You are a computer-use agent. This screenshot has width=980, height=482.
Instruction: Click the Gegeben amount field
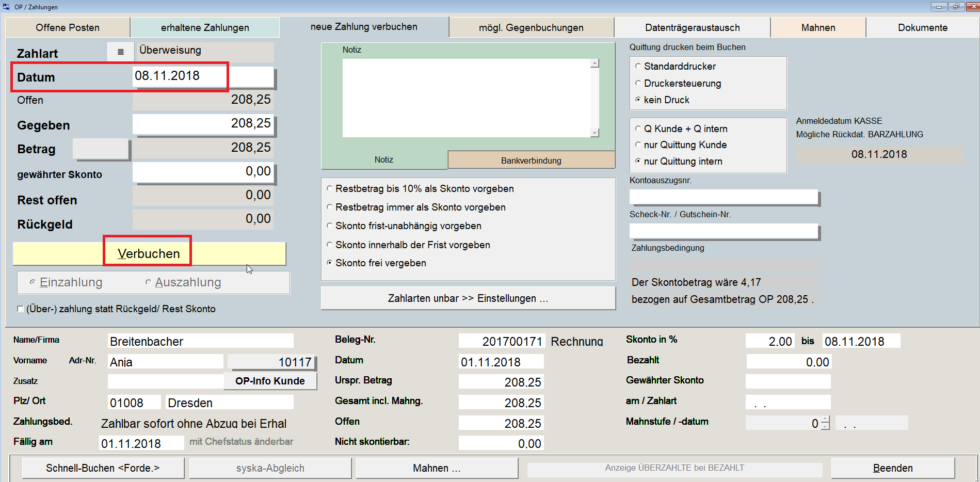pos(203,123)
